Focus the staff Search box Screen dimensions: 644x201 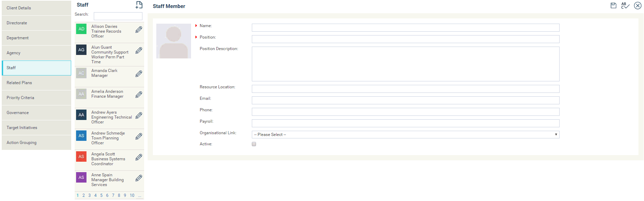click(118, 16)
